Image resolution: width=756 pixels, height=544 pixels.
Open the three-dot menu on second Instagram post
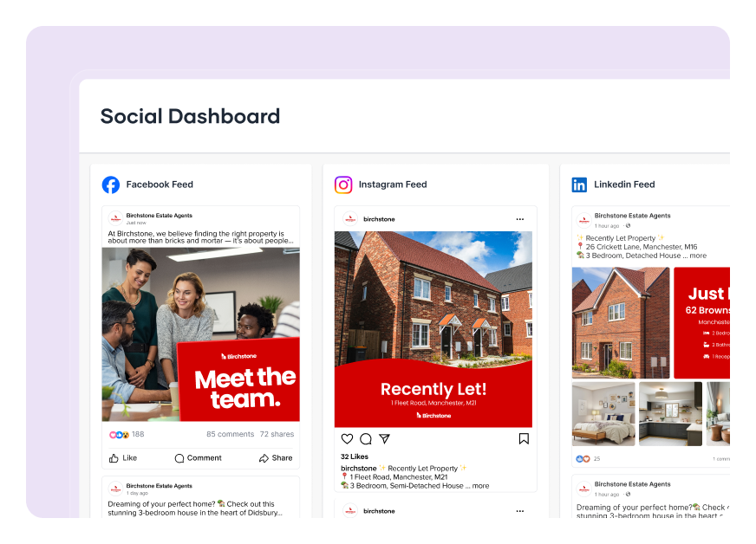520,511
